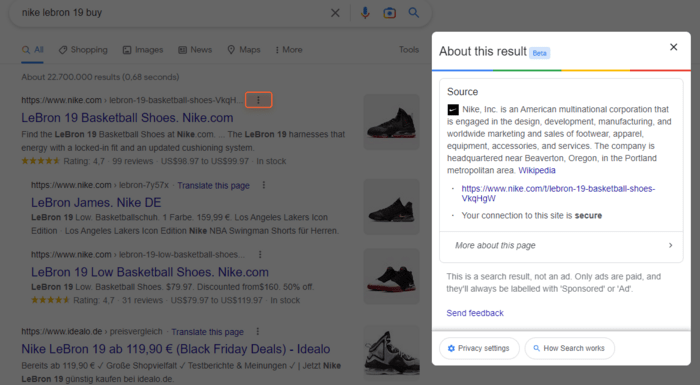Open search by image camera icon
The height and width of the screenshot is (385, 700).
click(389, 13)
